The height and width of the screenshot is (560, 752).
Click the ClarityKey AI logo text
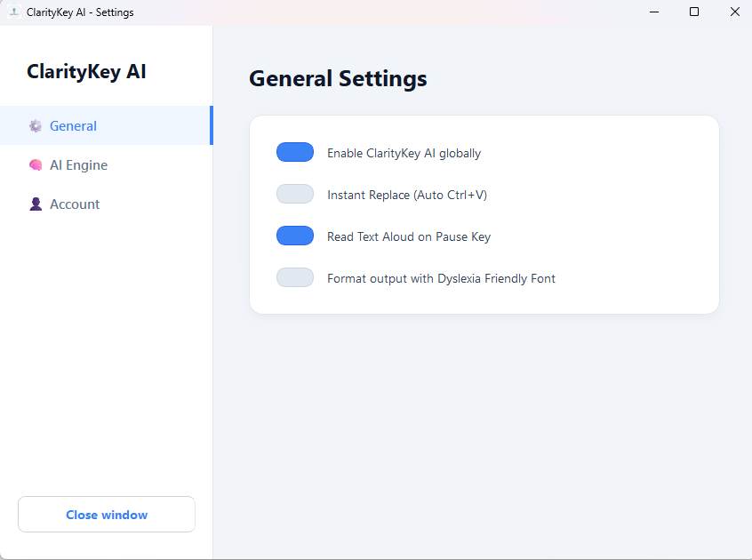pos(85,71)
